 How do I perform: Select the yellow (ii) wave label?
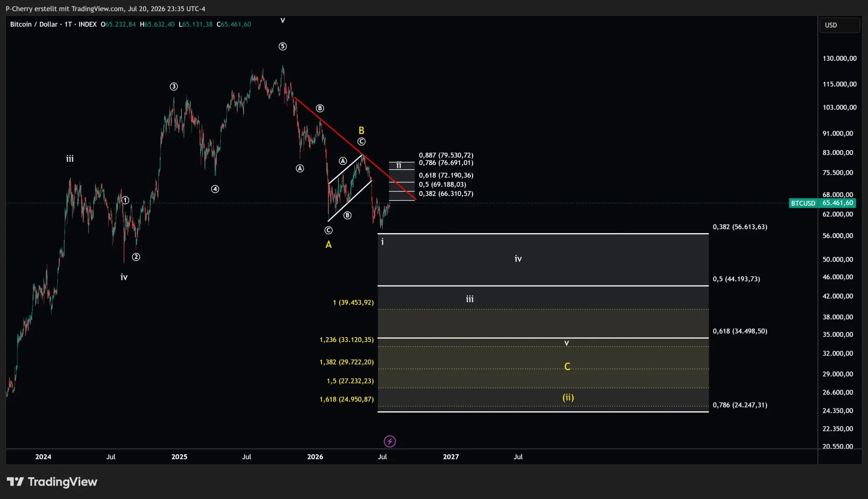coord(568,397)
